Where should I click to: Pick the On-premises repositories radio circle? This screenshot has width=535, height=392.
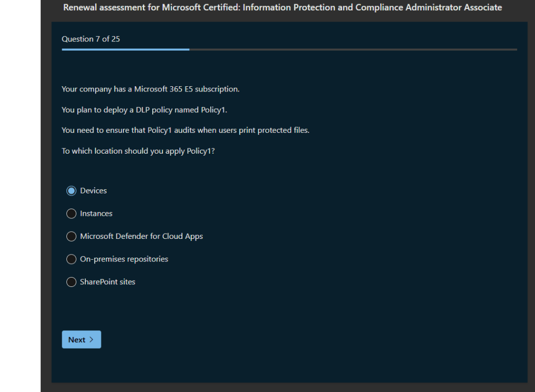coord(72,259)
